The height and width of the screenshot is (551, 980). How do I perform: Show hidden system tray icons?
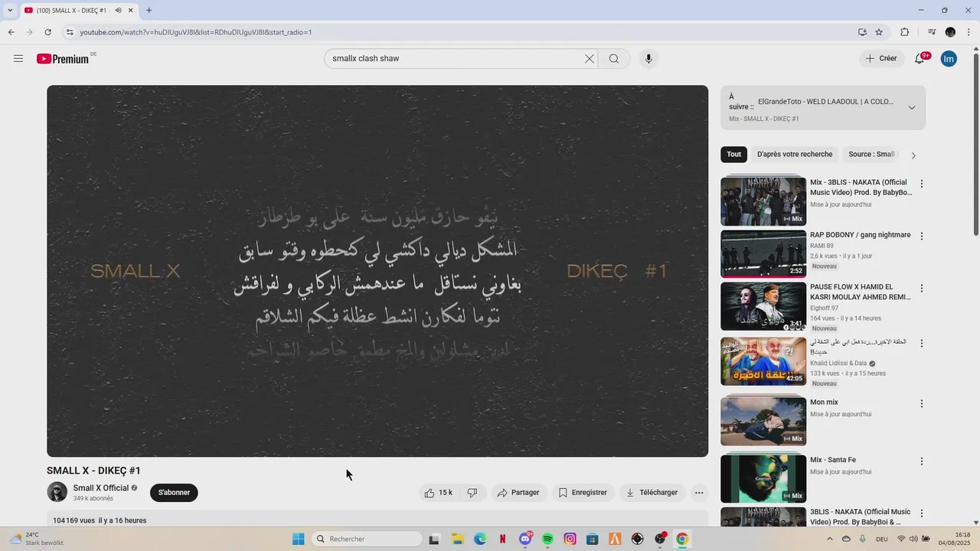[829, 539]
